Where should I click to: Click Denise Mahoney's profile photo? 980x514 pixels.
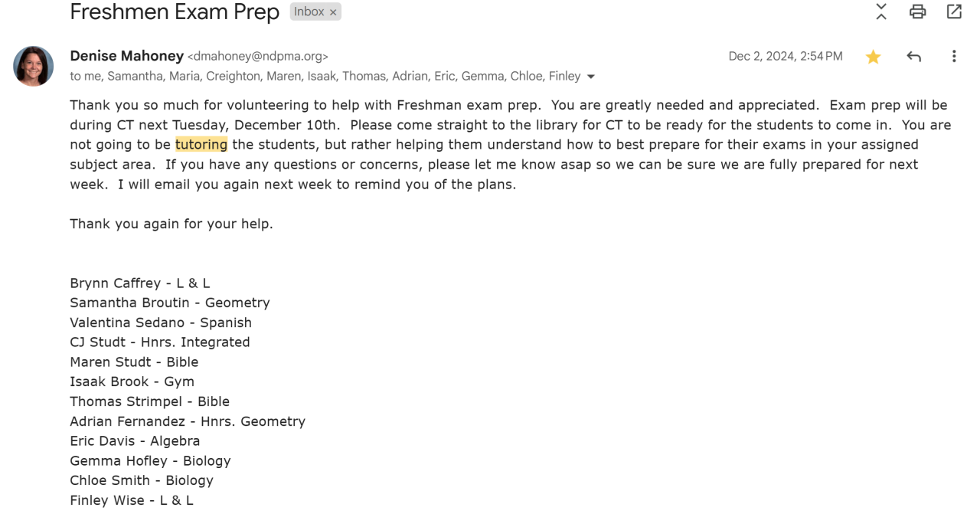(x=34, y=66)
